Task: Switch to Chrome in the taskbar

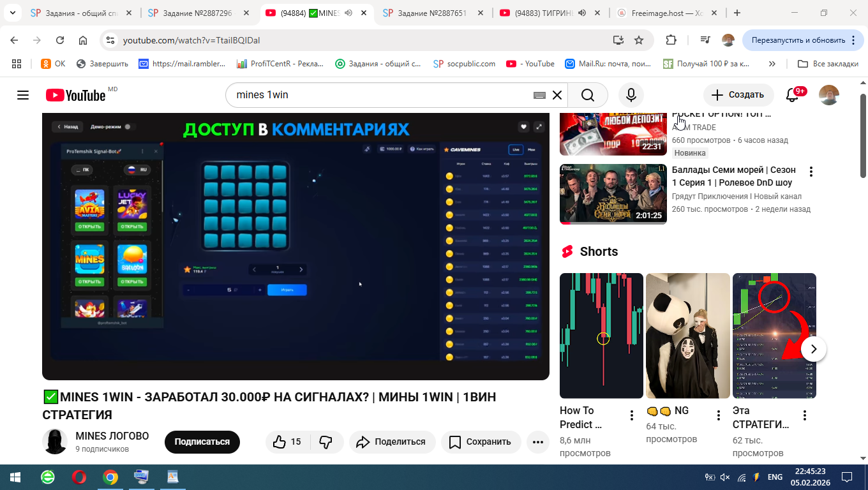Action: [x=110, y=477]
